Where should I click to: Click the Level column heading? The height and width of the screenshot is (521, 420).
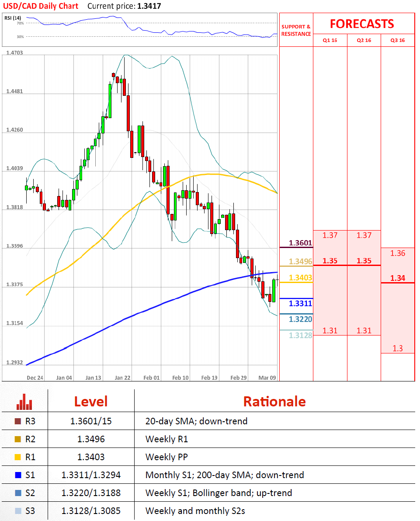click(x=90, y=402)
